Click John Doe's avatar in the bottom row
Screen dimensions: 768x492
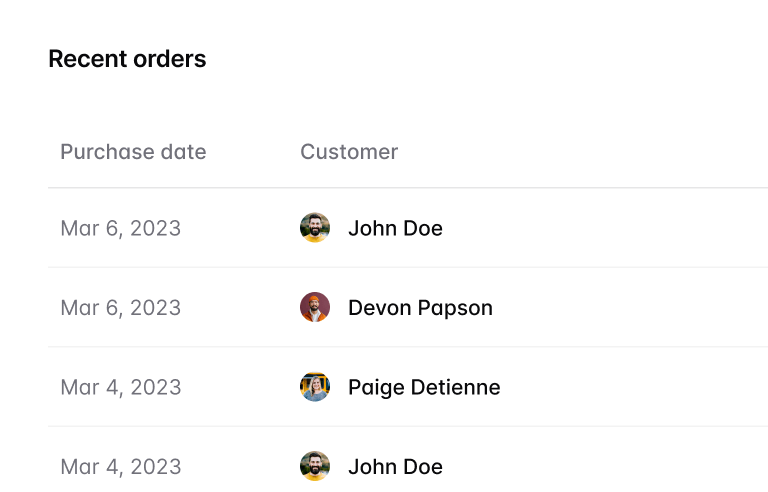[x=315, y=466]
